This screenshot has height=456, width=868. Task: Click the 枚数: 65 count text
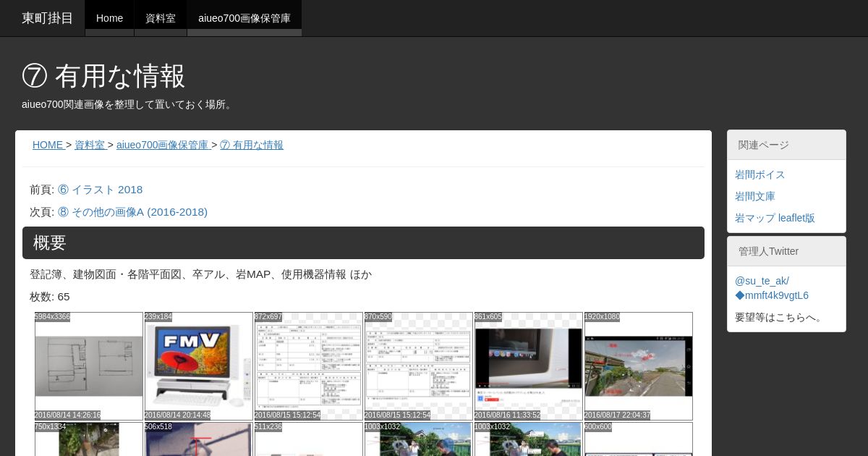(50, 297)
